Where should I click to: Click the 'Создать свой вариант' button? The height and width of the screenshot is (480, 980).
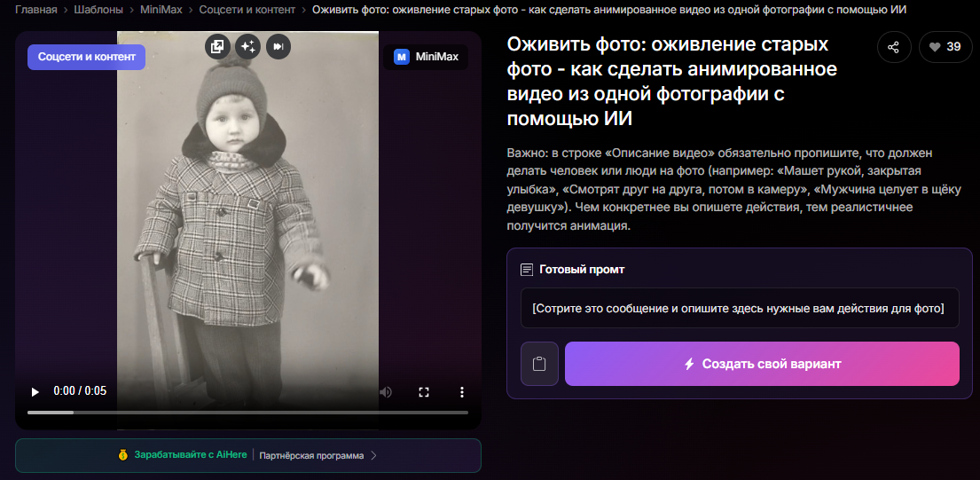762,364
